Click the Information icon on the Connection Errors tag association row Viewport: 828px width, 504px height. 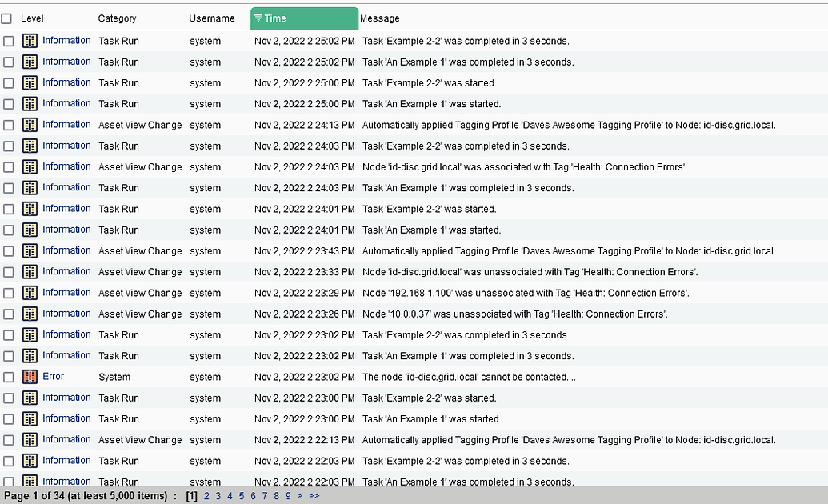[x=30, y=166]
